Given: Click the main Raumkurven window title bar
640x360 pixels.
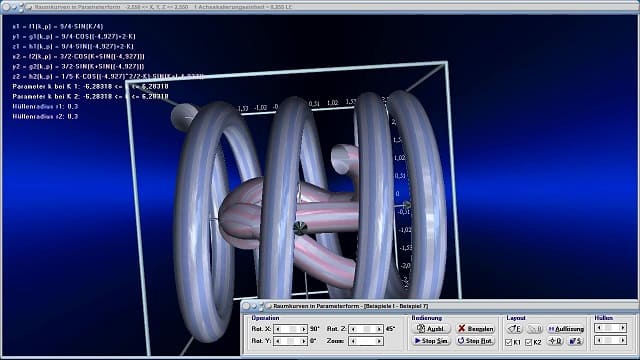Looking at the screenshot, I should pyautogui.click(x=320, y=7).
